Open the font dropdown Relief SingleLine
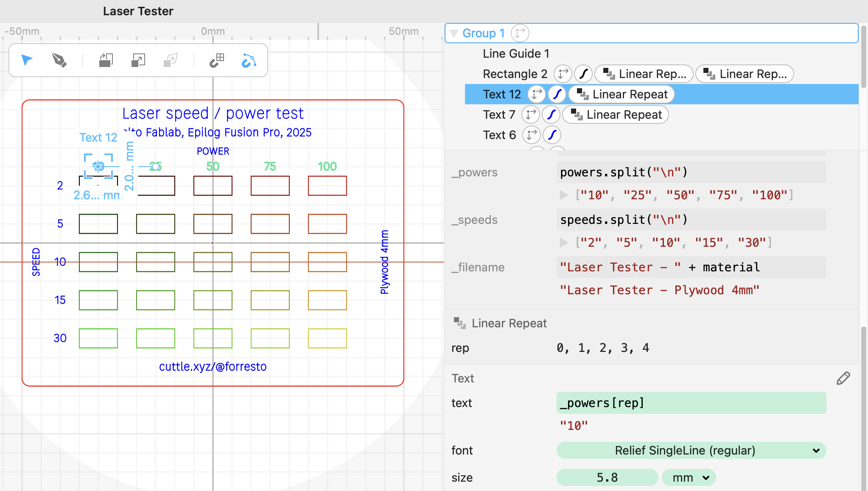This screenshot has height=491, width=868. pos(691,450)
